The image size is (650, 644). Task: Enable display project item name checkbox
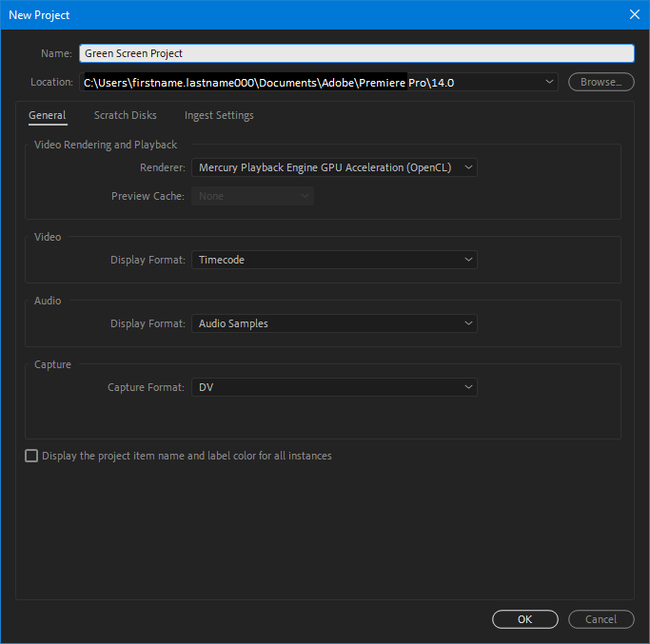pos(31,456)
